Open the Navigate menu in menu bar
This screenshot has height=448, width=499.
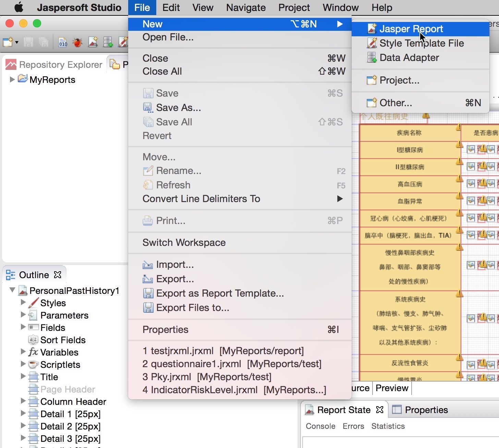[246, 8]
